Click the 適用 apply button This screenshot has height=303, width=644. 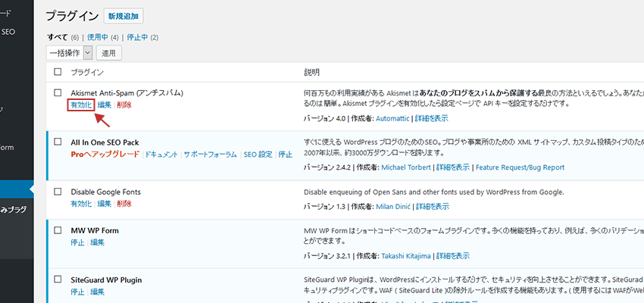click(109, 53)
